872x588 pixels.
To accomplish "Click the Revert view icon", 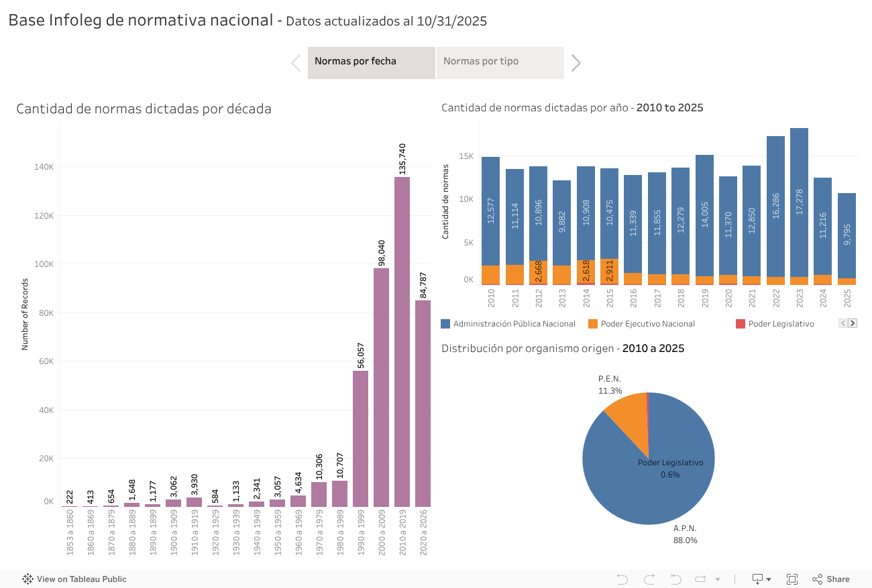I will (x=675, y=579).
